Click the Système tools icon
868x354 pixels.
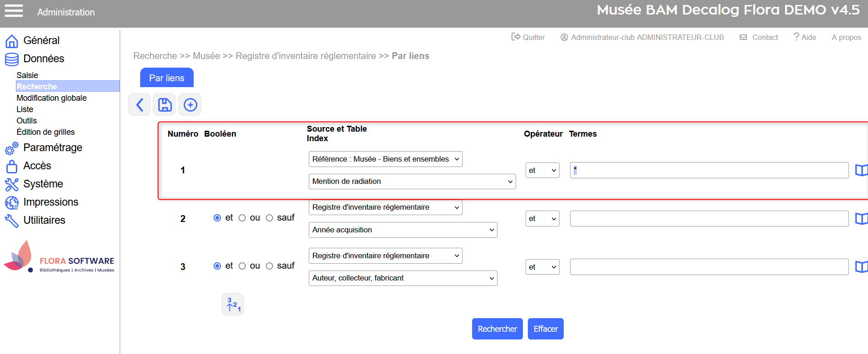point(12,184)
